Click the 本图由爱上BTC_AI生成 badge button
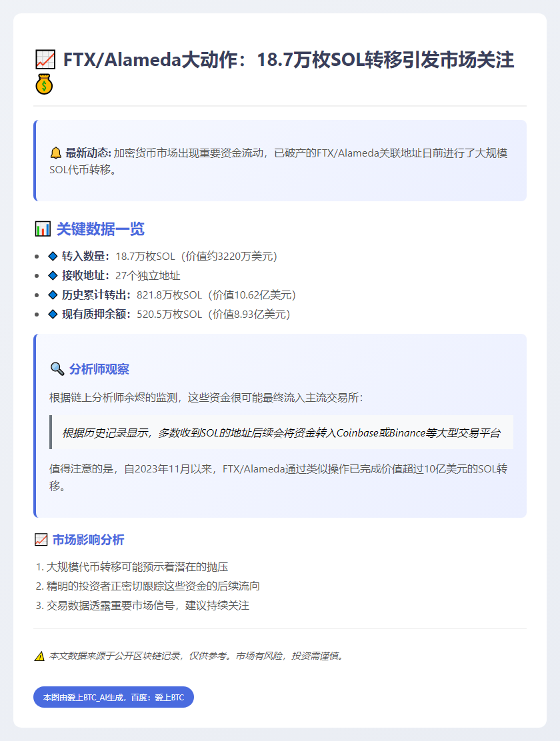 pyautogui.click(x=113, y=697)
